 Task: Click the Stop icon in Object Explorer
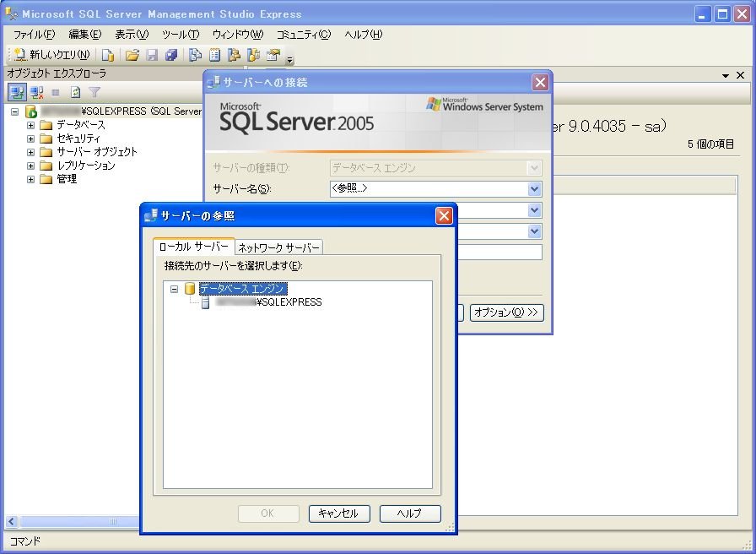(x=56, y=92)
